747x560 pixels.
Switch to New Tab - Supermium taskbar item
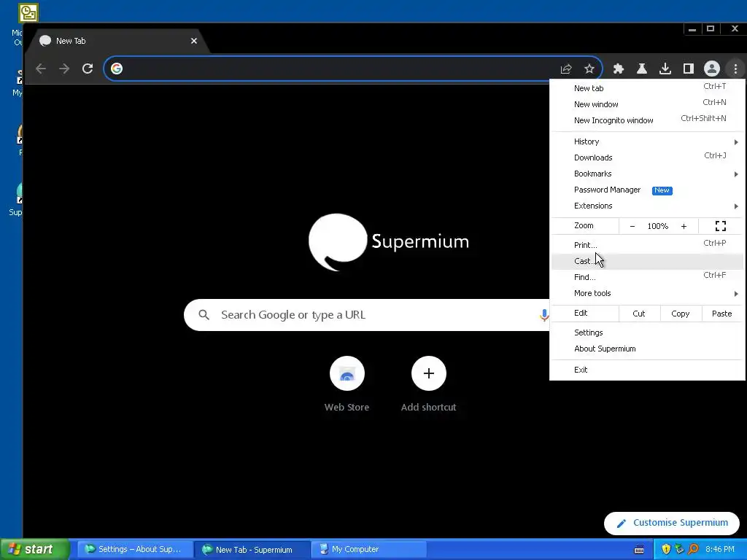click(x=252, y=550)
